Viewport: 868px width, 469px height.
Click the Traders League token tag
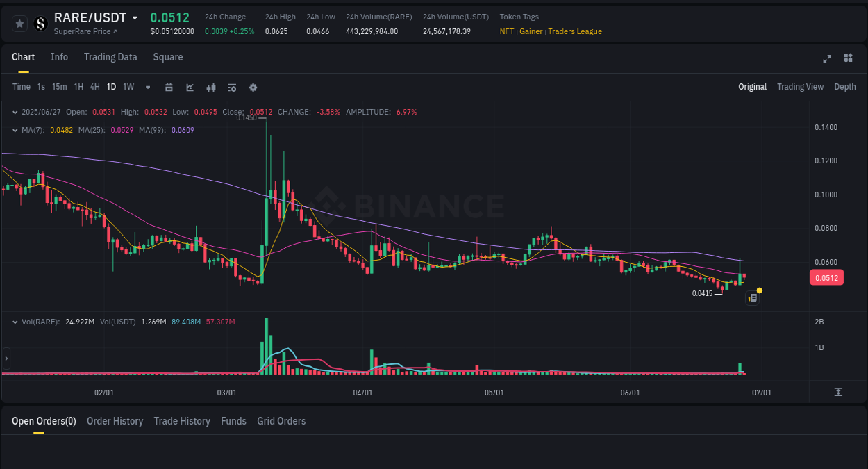[x=576, y=31]
